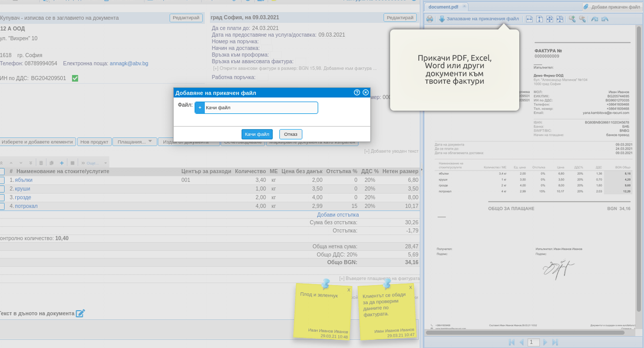The image size is (644, 348).
Task: Open the Плащания dropdown menu
Action: tap(134, 142)
